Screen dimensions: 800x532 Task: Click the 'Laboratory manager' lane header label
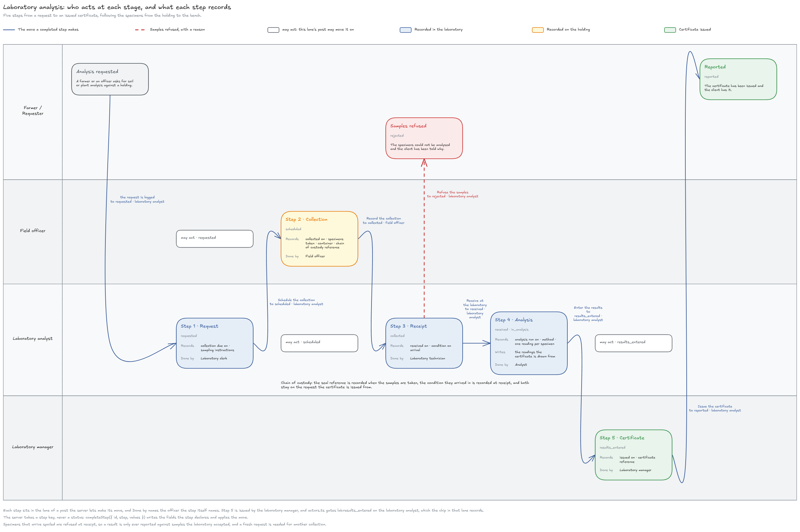click(32, 447)
